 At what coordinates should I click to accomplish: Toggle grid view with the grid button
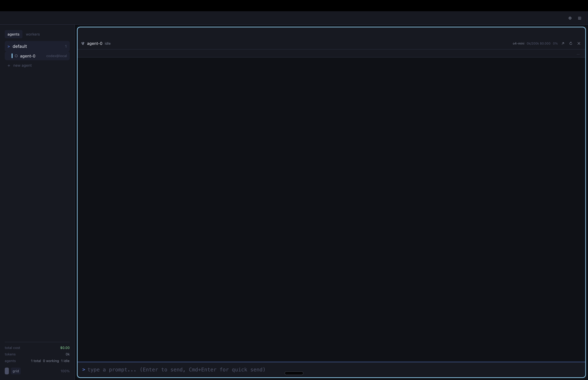tap(16, 371)
